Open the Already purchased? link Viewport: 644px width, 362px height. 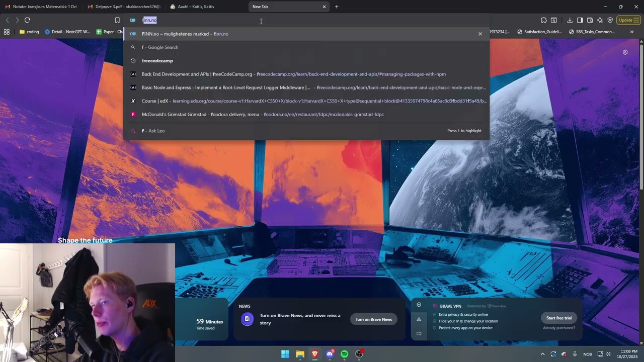[559, 328]
